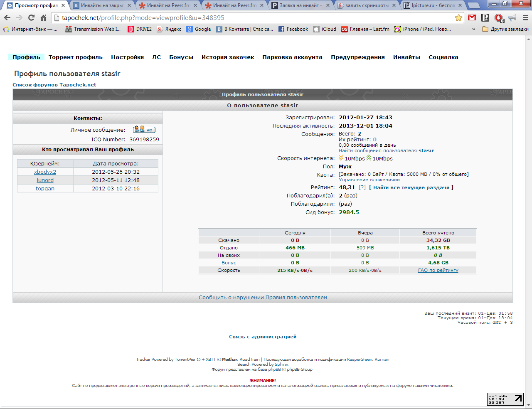Click the total uploaded value 1,615 TB

[438, 248]
